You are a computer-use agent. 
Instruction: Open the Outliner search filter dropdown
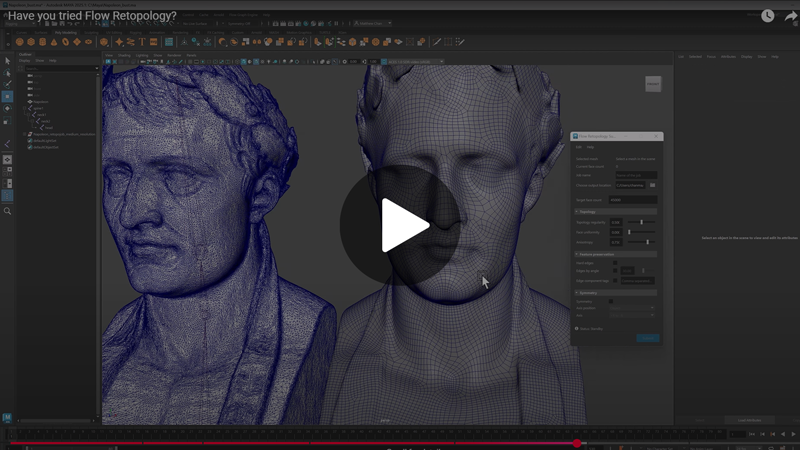(96, 68)
